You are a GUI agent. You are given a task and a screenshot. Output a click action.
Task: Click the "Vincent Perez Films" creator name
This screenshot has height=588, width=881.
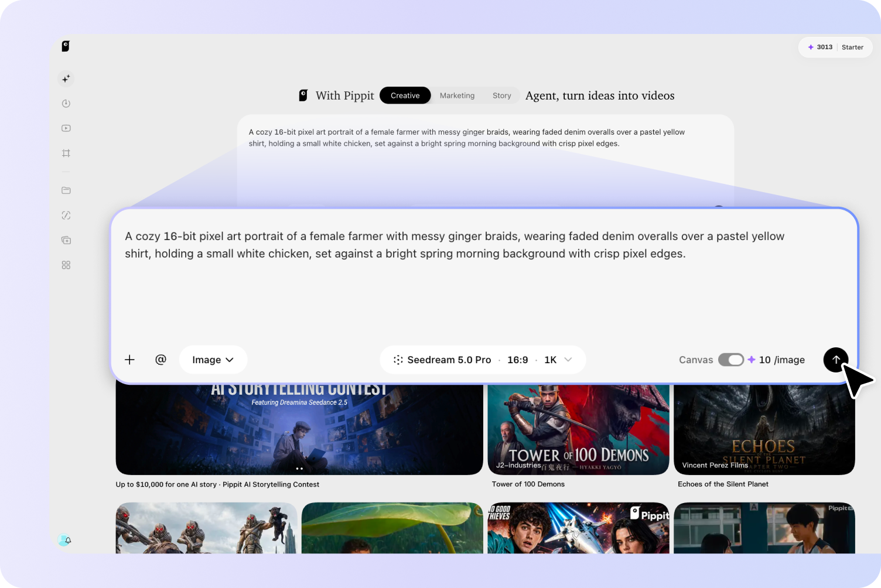(x=715, y=466)
